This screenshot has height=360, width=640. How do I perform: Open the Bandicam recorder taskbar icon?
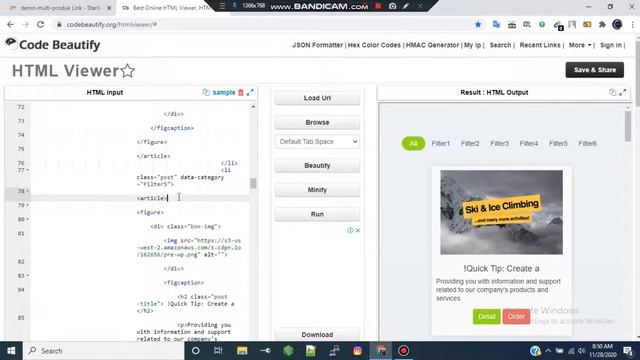coord(403,351)
